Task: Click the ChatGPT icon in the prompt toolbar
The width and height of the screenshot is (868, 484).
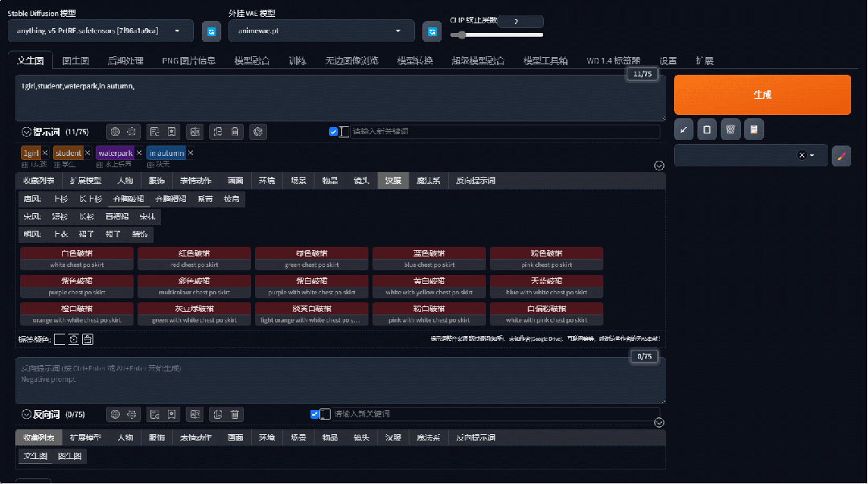Action: pos(258,132)
